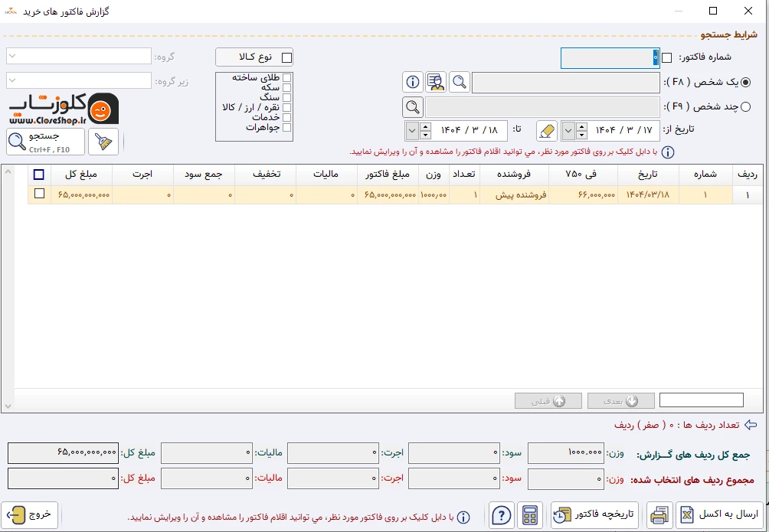
Task: Tick the checkbox of invoice row 1
Action: tap(39, 194)
